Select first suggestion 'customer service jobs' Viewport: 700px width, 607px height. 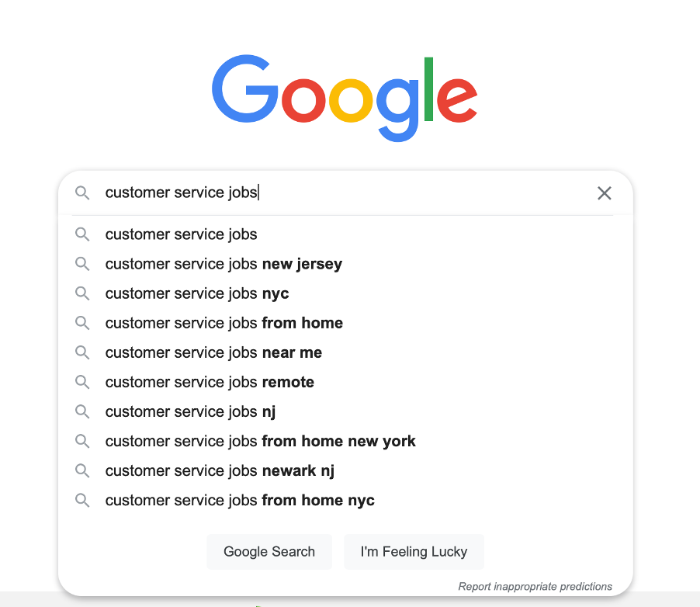[x=181, y=234]
